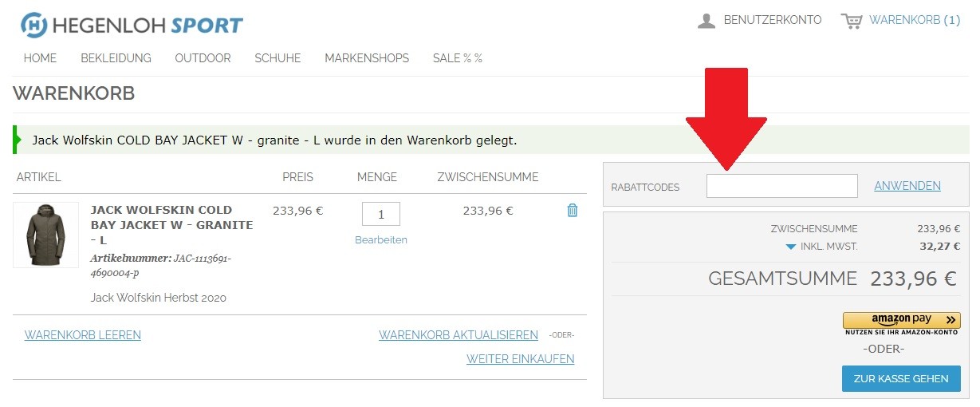Open the Benutzerkonto user icon
The height and width of the screenshot is (407, 980).
[x=706, y=21]
